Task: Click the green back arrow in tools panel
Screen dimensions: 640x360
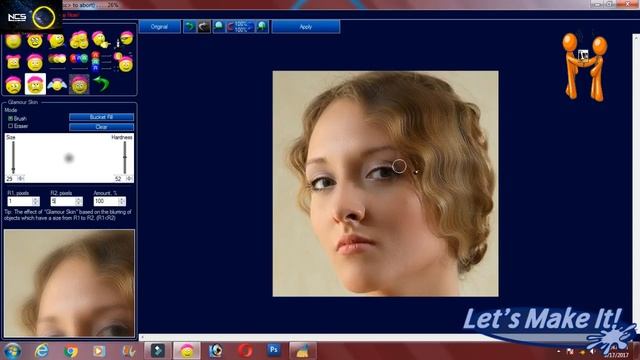Action: point(101,84)
